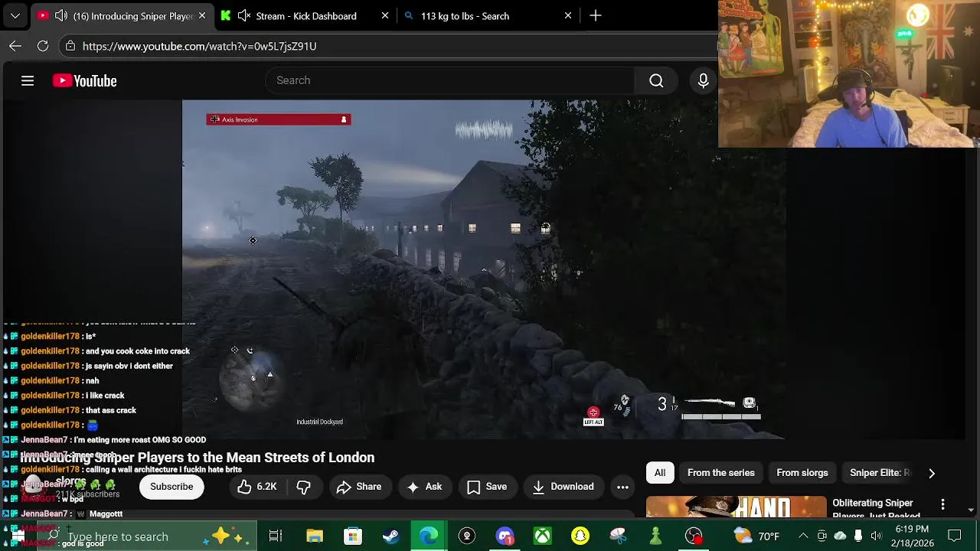Viewport: 980px width, 551px height.
Task: Open OneDrive cloud tray icon
Action: 840,536
